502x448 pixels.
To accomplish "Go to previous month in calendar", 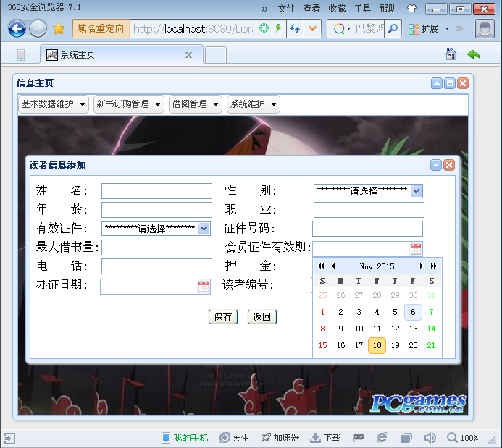I will click(333, 266).
